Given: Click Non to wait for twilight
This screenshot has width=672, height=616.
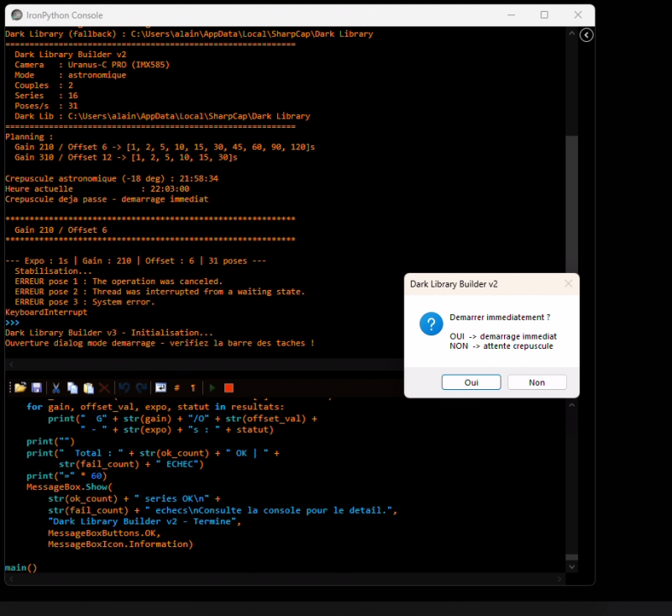Looking at the screenshot, I should tap(537, 382).
